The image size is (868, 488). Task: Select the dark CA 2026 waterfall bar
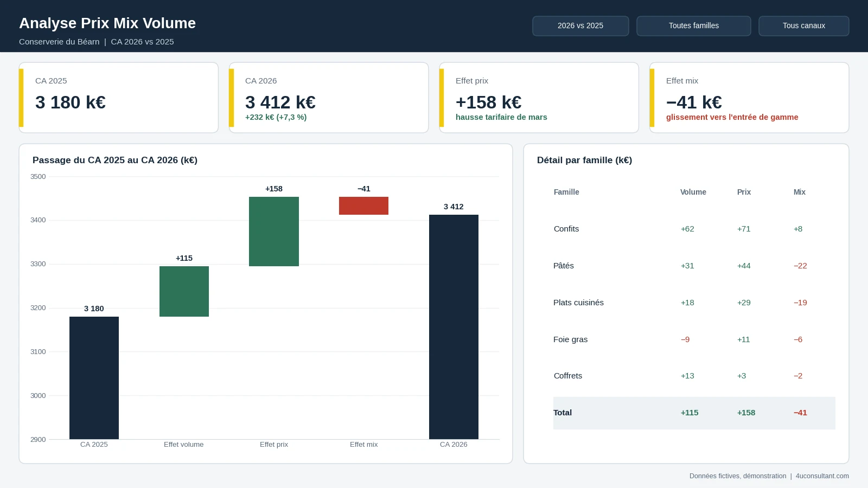pos(454,327)
